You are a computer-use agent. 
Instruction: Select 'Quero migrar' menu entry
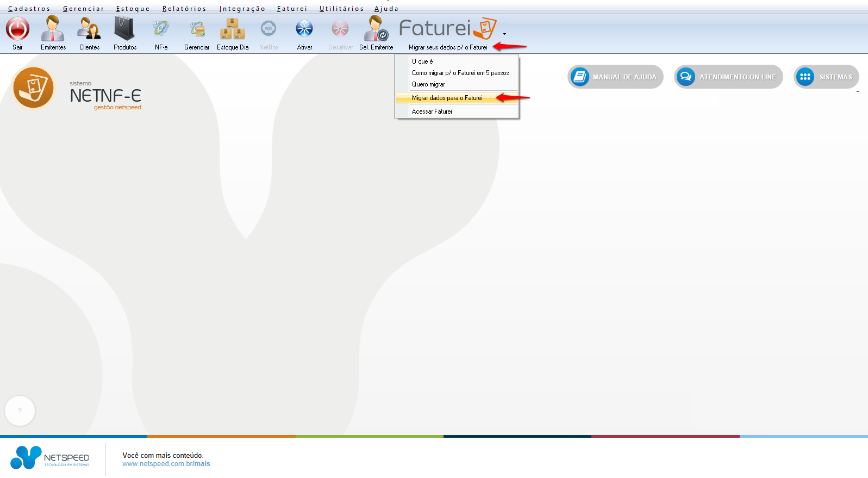[x=457, y=84]
